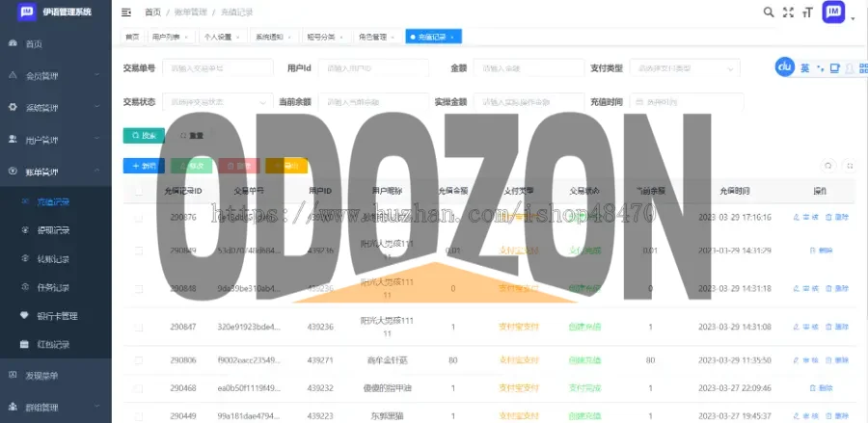
Task: Click the 重置 reset button
Action: 192,136
